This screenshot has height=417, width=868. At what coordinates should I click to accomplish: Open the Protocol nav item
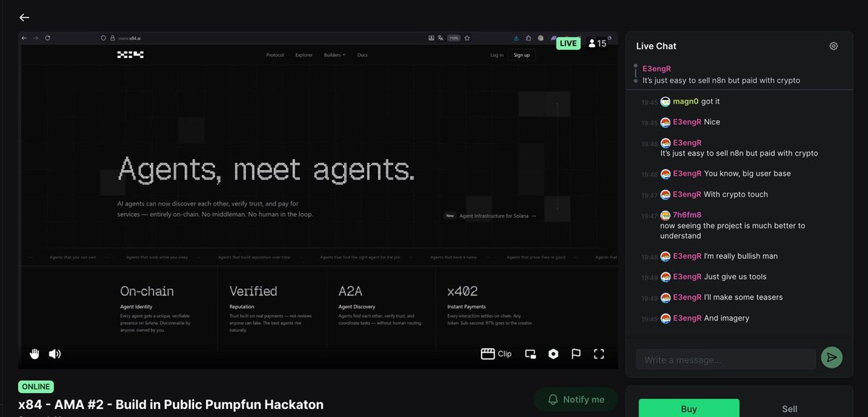[x=275, y=55]
